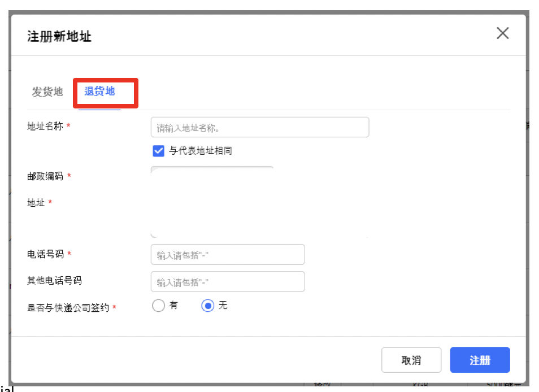The height and width of the screenshot is (392, 539).
Task: Close the 注册新地址 dialog
Action: [502, 33]
